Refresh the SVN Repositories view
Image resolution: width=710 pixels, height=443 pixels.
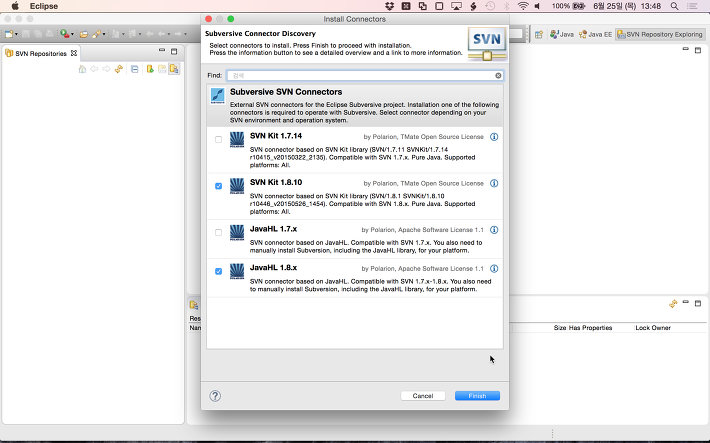pyautogui.click(x=119, y=69)
